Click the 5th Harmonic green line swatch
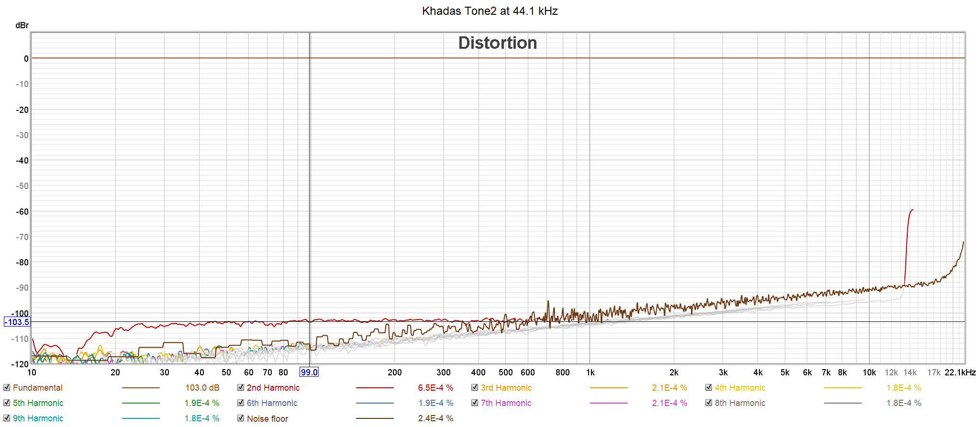This screenshot has height=427, width=980. [x=141, y=403]
